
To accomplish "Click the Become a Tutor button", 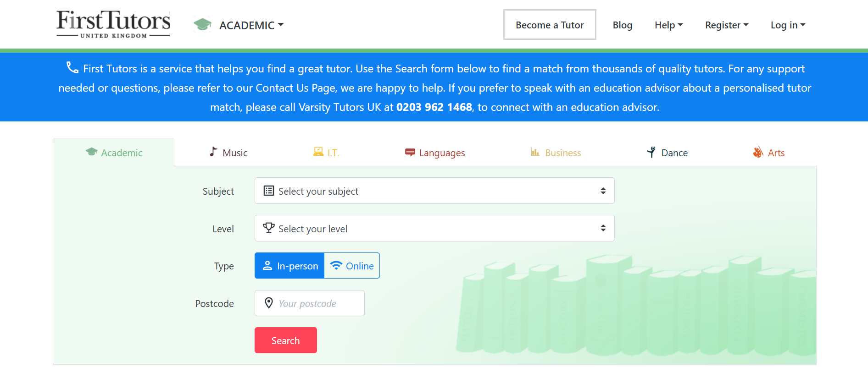I will [550, 25].
